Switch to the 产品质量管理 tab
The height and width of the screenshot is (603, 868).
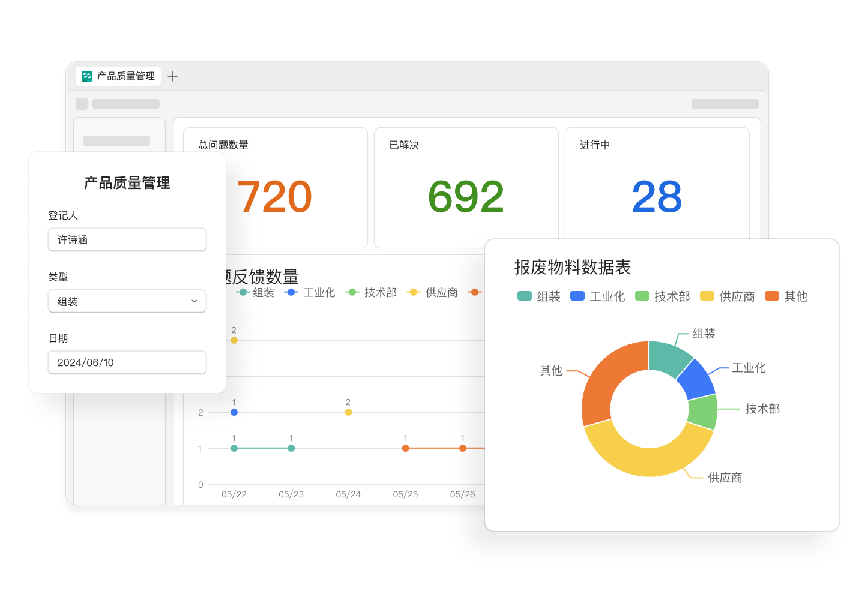point(125,76)
